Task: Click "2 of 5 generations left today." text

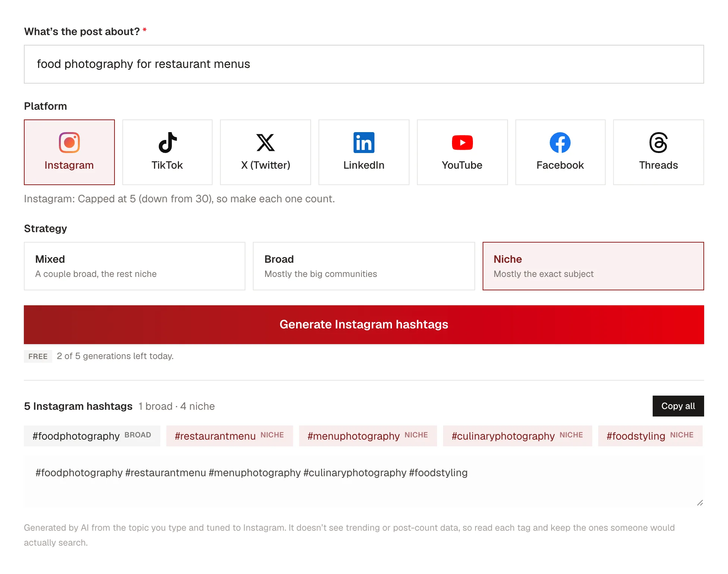Action: (115, 356)
